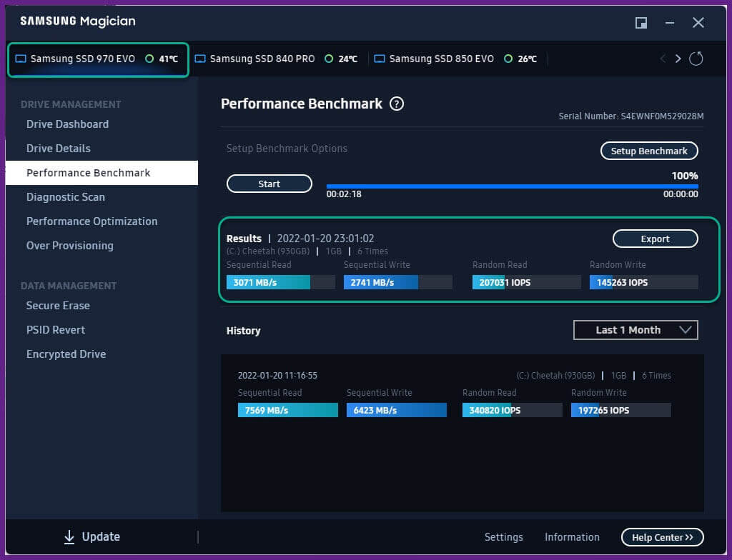Click the compact mode window icon
732x560 pixels.
click(x=641, y=22)
